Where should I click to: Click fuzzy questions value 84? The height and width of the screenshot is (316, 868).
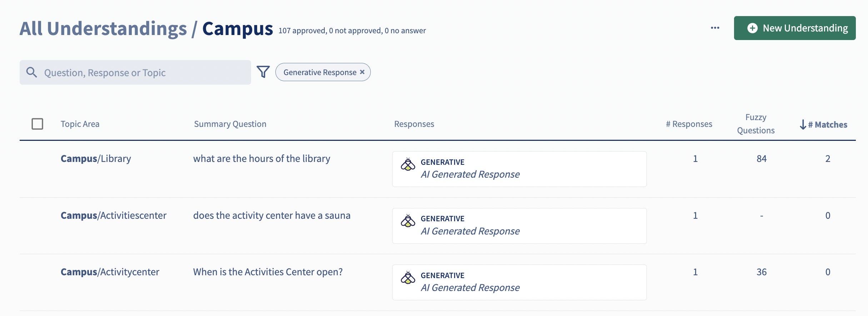(x=762, y=159)
